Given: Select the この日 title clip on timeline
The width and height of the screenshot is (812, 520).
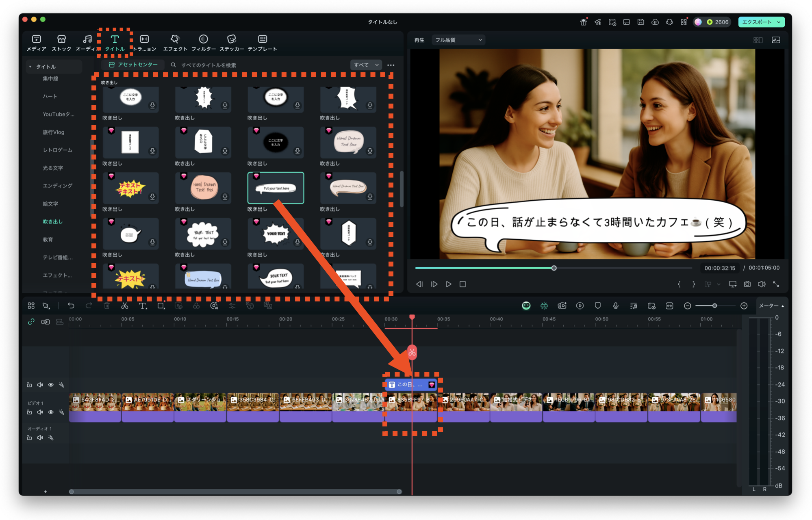Looking at the screenshot, I should pyautogui.click(x=411, y=384).
